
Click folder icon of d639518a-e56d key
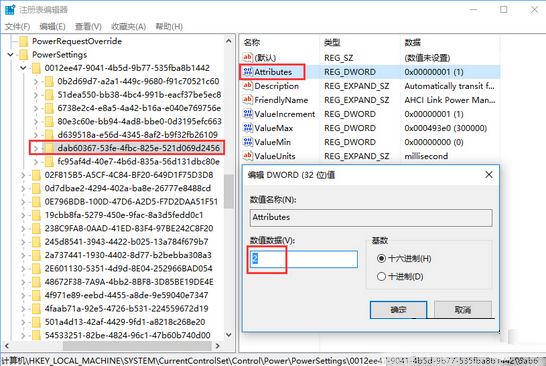point(49,135)
